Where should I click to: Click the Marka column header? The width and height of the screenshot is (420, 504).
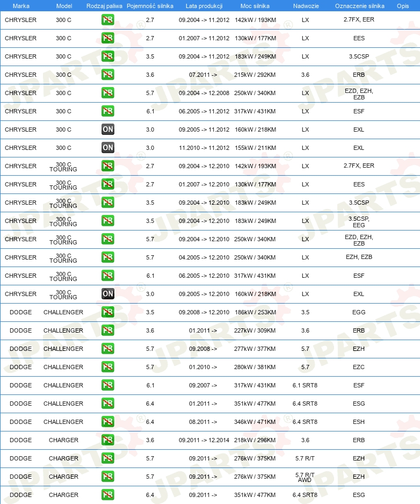[21, 6]
